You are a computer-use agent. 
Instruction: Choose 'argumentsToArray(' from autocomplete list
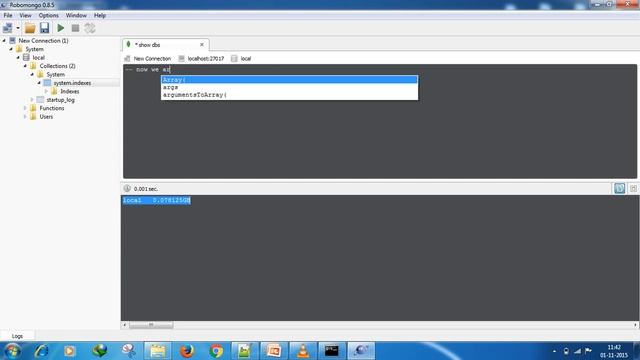click(289, 95)
